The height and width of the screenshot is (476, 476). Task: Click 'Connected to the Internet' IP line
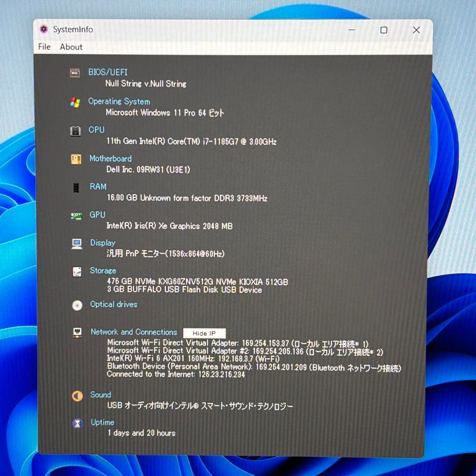(176, 374)
